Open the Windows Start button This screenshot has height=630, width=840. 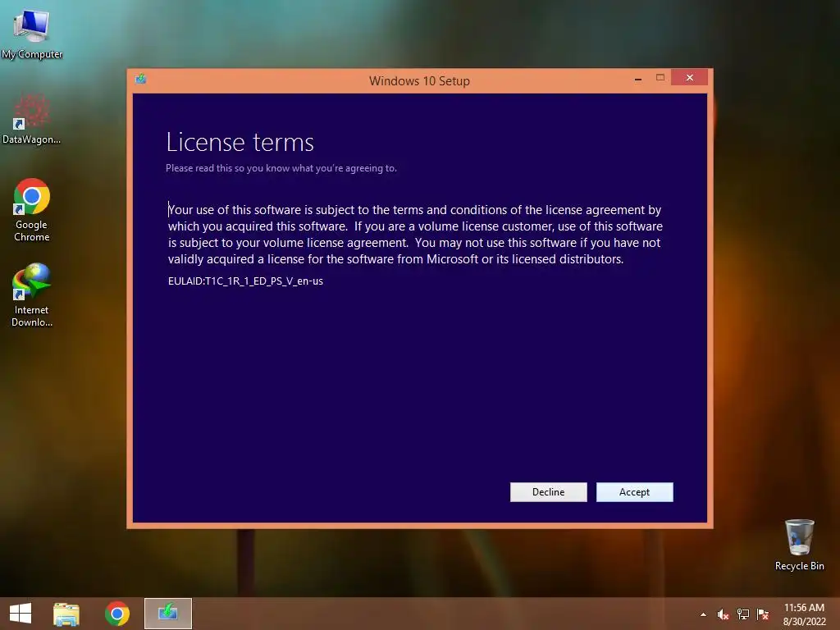pos(21,614)
